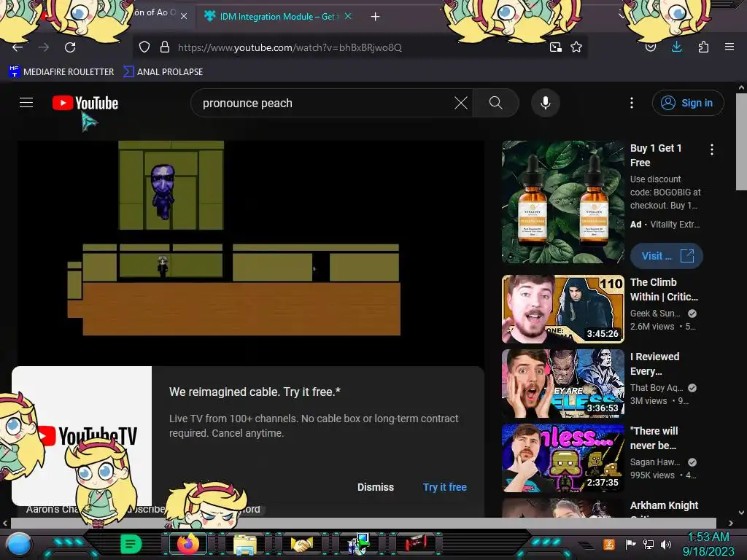Click the 'That Boy Aq...' channel name
Image resolution: width=747 pixels, height=560 pixels.
[x=657, y=388]
